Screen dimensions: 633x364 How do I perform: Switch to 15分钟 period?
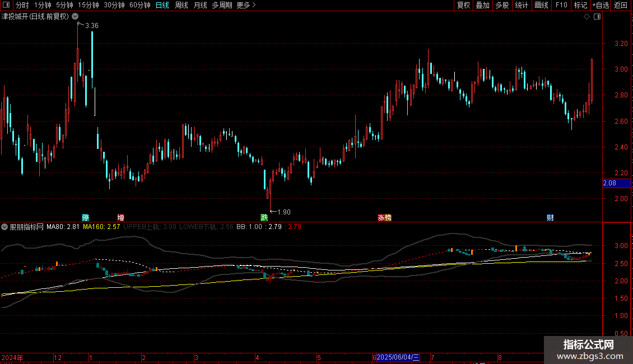pos(89,5)
